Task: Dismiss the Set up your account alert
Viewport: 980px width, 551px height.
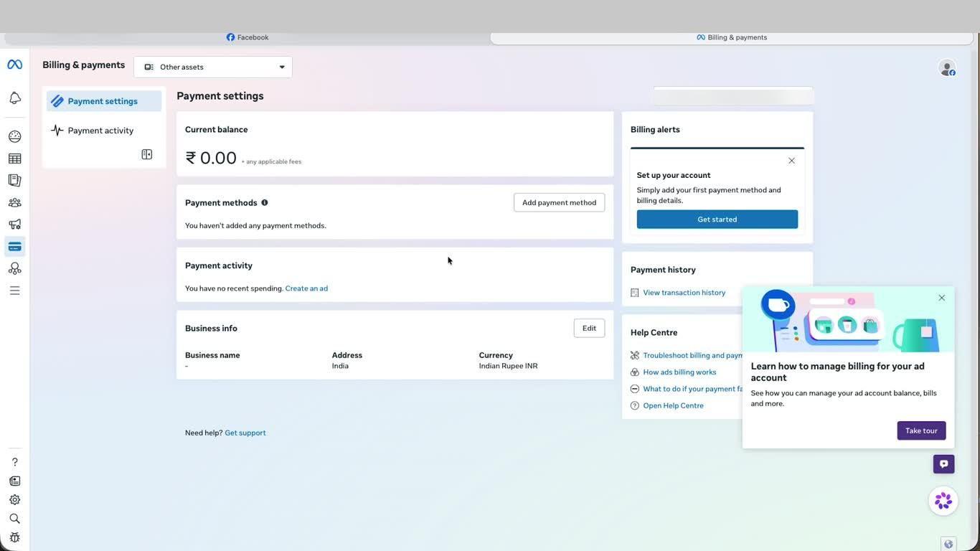Action: coord(791,161)
